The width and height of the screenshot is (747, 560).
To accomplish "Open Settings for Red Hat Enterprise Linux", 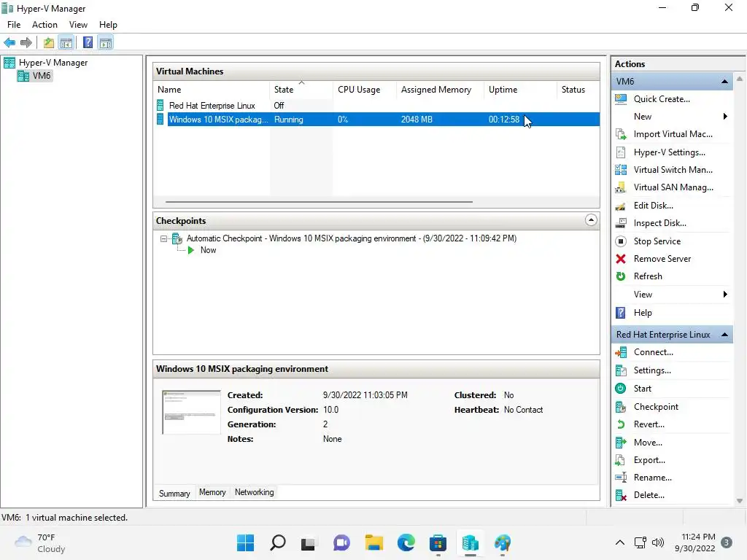I will click(652, 370).
